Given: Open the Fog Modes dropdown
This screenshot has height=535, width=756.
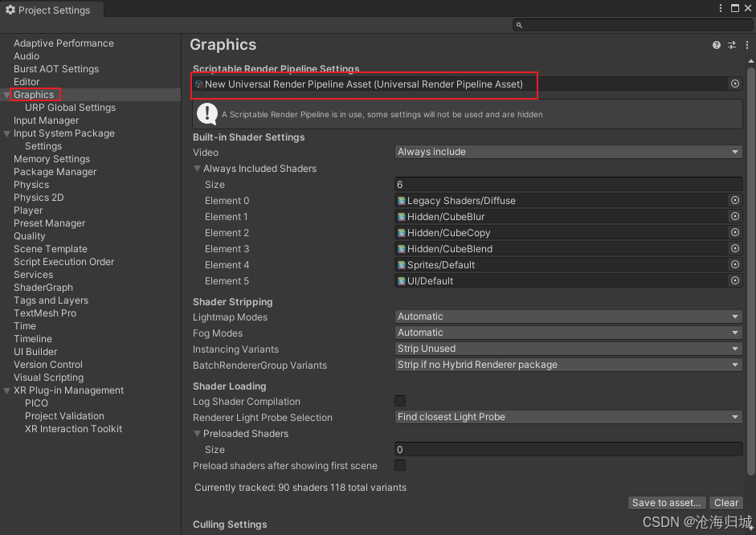Looking at the screenshot, I should 569,333.
